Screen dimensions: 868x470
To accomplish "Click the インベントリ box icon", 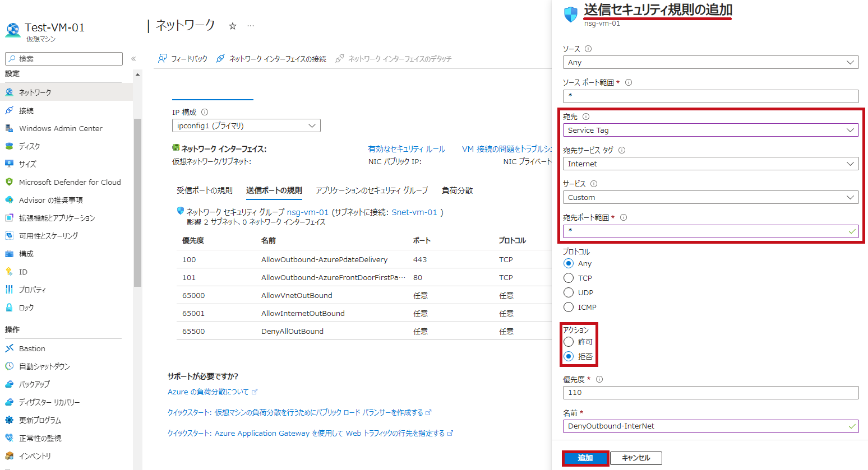I will [9, 456].
